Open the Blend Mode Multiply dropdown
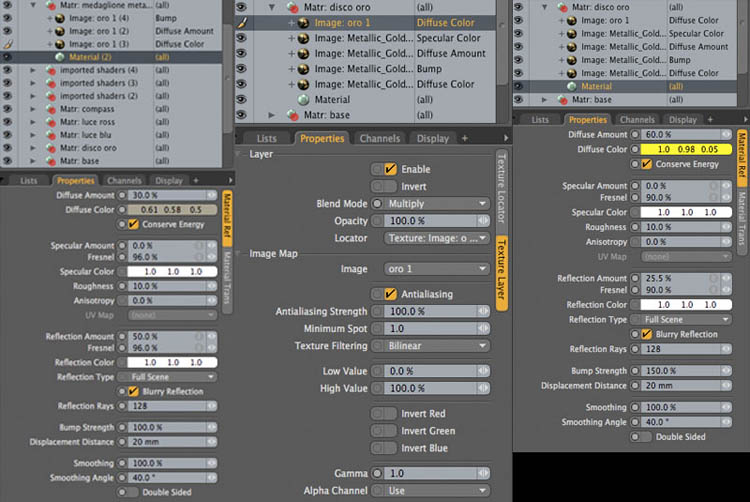Image resolution: width=750 pixels, height=502 pixels. click(x=436, y=204)
